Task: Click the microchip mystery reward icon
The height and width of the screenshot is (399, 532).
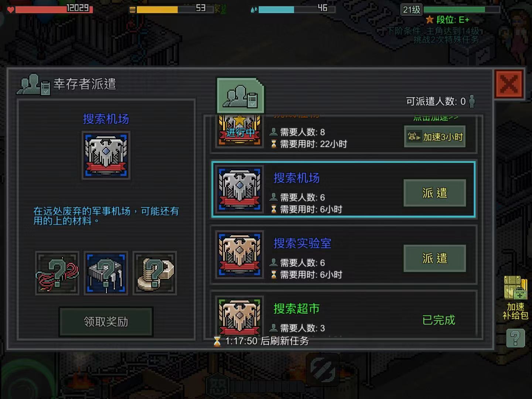Action: (x=106, y=273)
